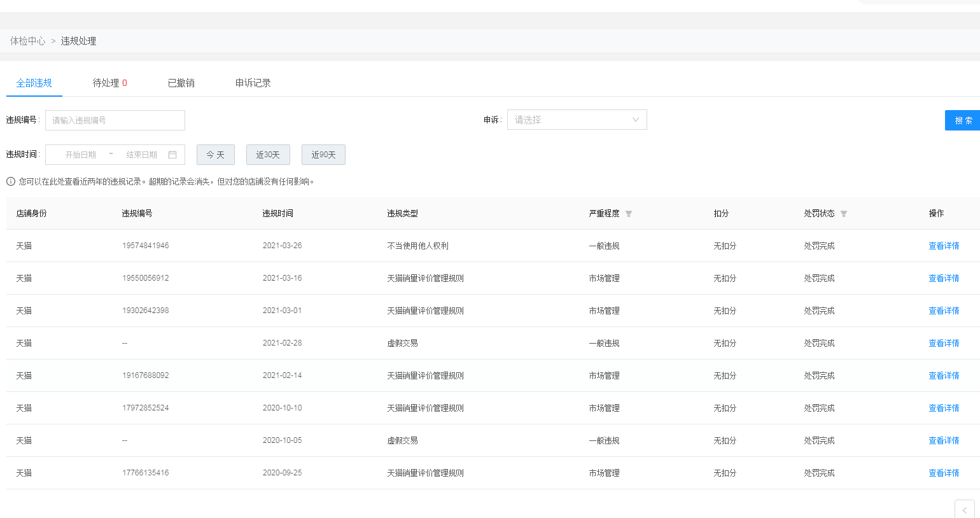The height and width of the screenshot is (518, 980).
Task: Click date cell 2020-10-05
Action: 283,440
